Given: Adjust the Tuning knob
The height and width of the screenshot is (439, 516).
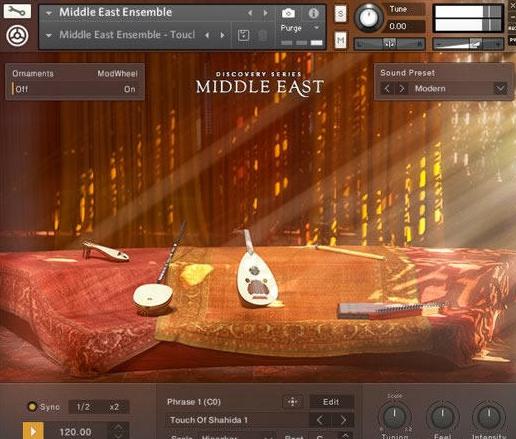Looking at the screenshot, I should coord(394,417).
